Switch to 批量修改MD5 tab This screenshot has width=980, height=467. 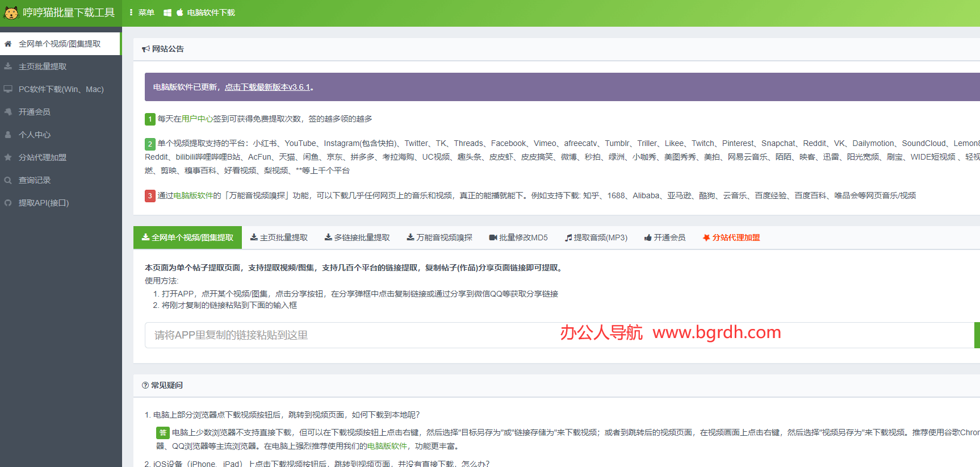point(518,237)
